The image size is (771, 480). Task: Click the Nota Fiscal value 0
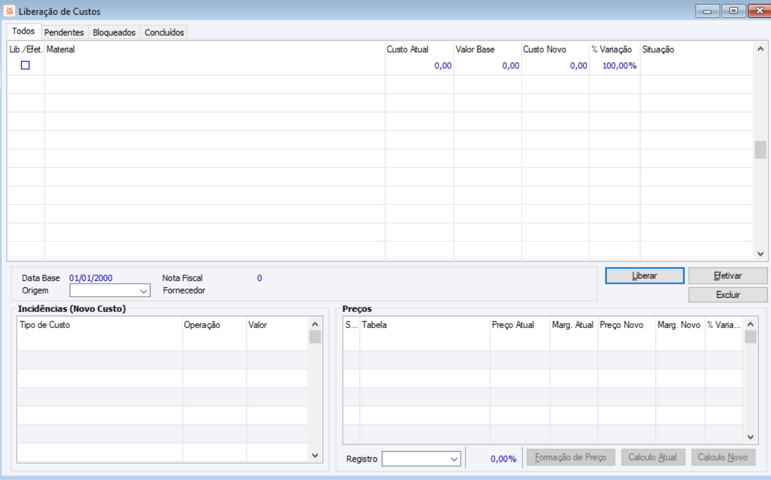(x=260, y=278)
